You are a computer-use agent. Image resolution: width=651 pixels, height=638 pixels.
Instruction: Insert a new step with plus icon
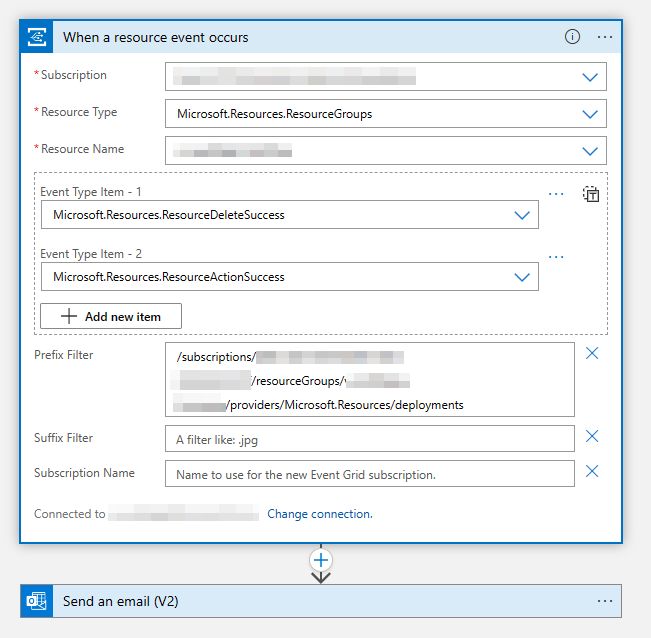click(321, 560)
